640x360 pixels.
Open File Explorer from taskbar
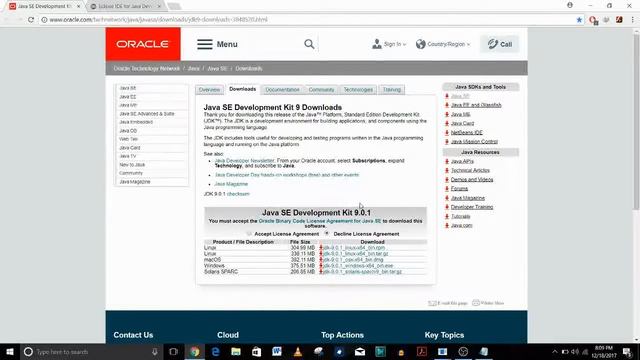[236, 351]
